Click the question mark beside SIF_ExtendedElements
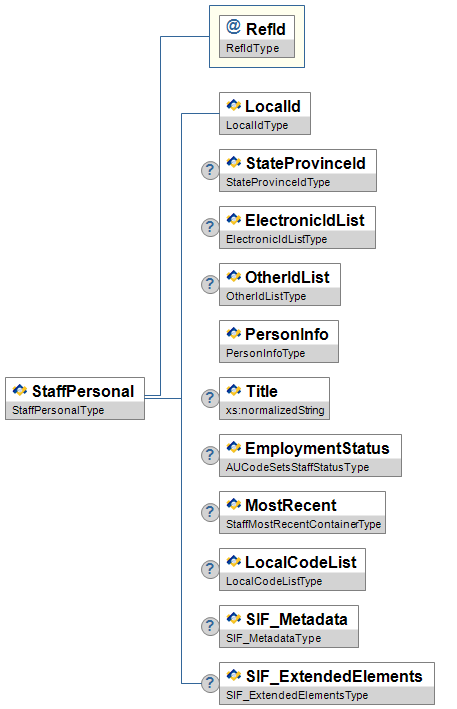This screenshot has width=457, height=709. [x=210, y=683]
